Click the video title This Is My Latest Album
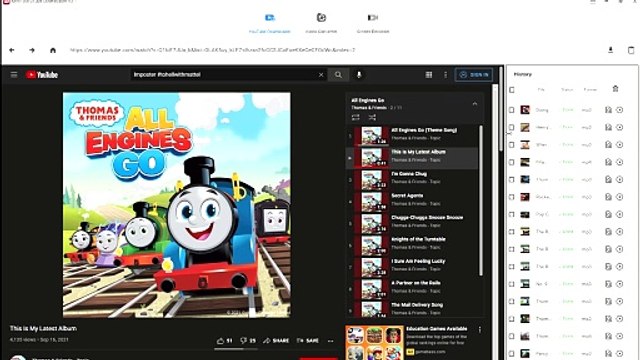The width and height of the screenshot is (640, 360). (x=43, y=328)
